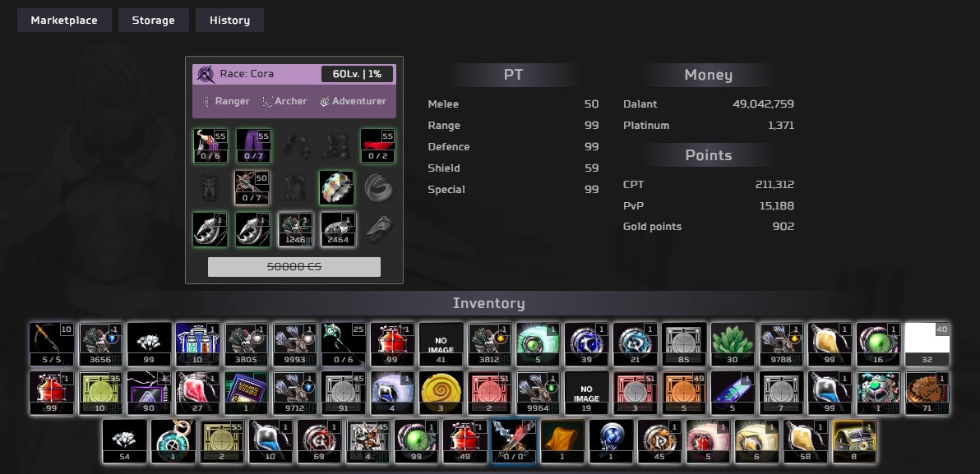980x474 pixels.
Task: Click the Cora race emblem icon
Action: [206, 74]
